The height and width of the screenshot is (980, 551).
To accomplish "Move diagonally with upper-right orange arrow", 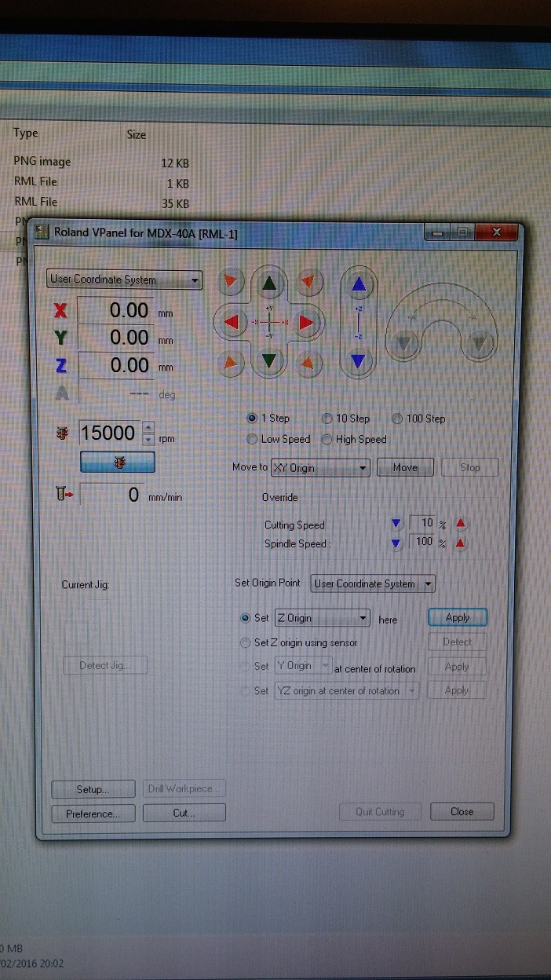I will pos(308,281).
